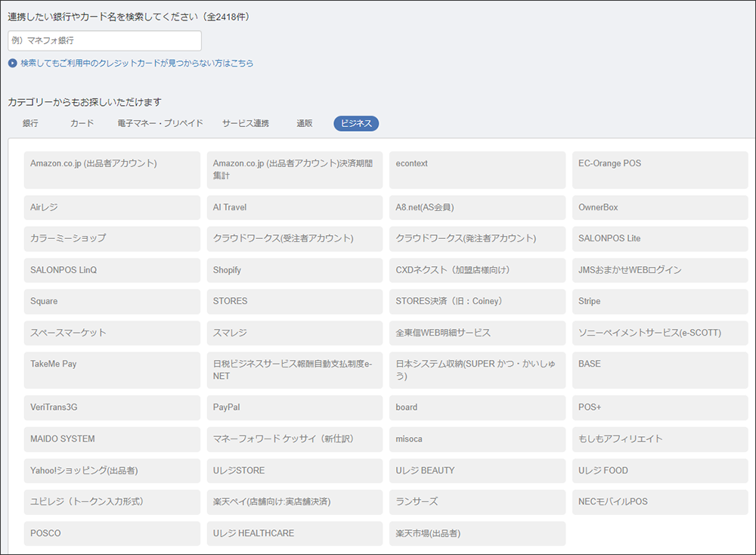Select Uレジ HEALTHCARE

[x=295, y=533]
